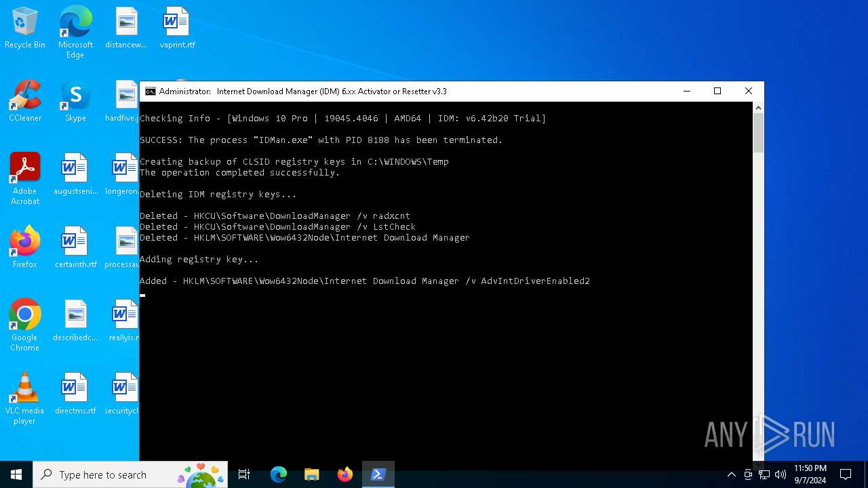Image resolution: width=868 pixels, height=488 pixels.
Task: Click the "Creating backup of CLSID" line
Action: [294, 161]
